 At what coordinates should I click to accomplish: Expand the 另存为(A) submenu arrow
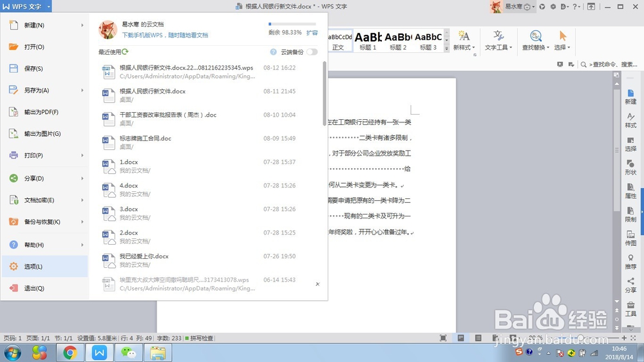pyautogui.click(x=82, y=90)
